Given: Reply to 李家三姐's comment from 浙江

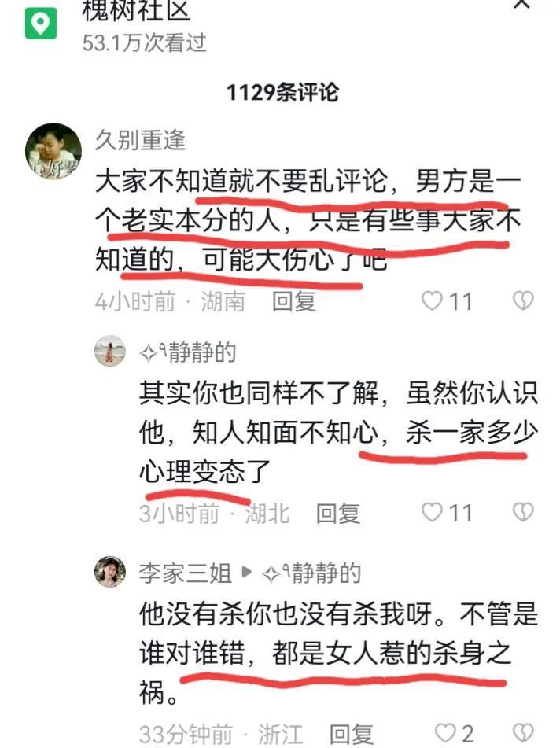Looking at the screenshot, I should (351, 734).
